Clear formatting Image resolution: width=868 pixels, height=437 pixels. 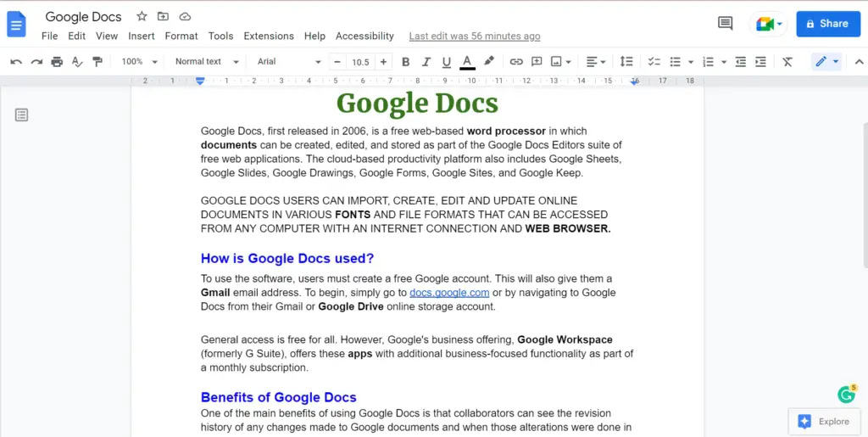click(787, 61)
